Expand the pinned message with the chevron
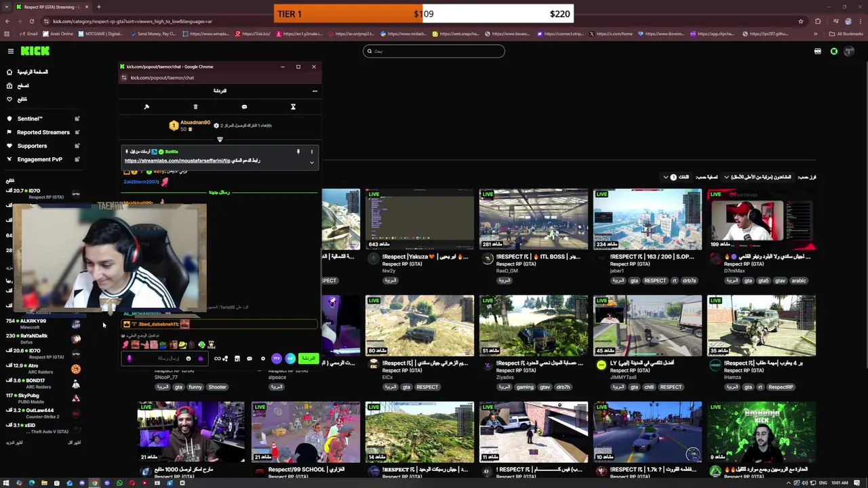The width and height of the screenshot is (868, 488). 312,162
